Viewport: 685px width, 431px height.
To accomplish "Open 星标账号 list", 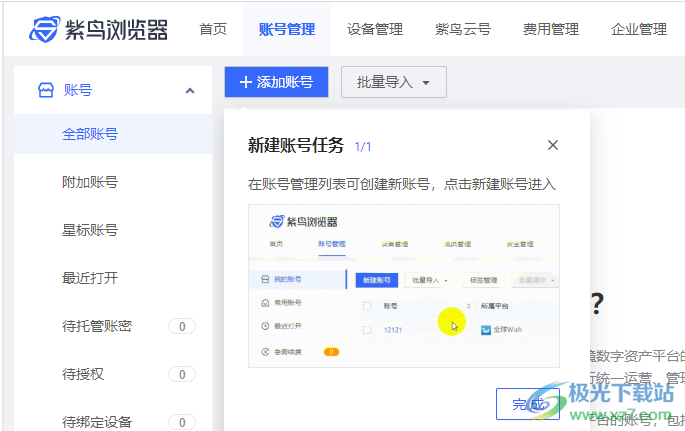I will (90, 230).
